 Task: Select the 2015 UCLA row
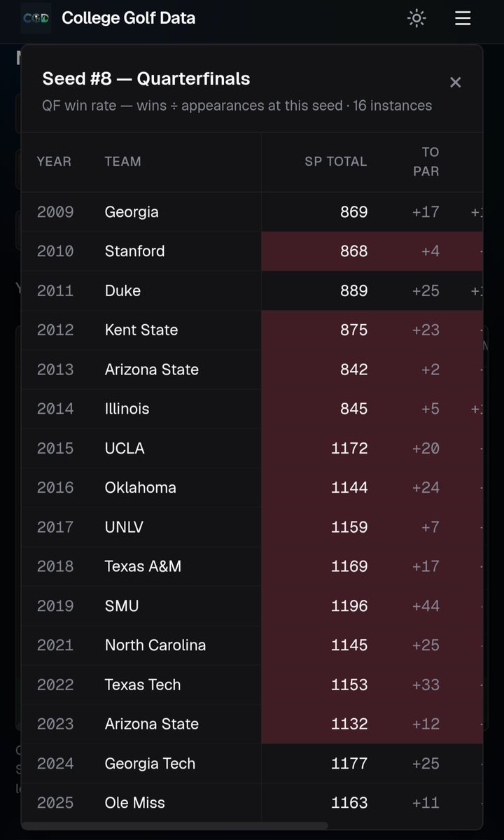[252, 449]
